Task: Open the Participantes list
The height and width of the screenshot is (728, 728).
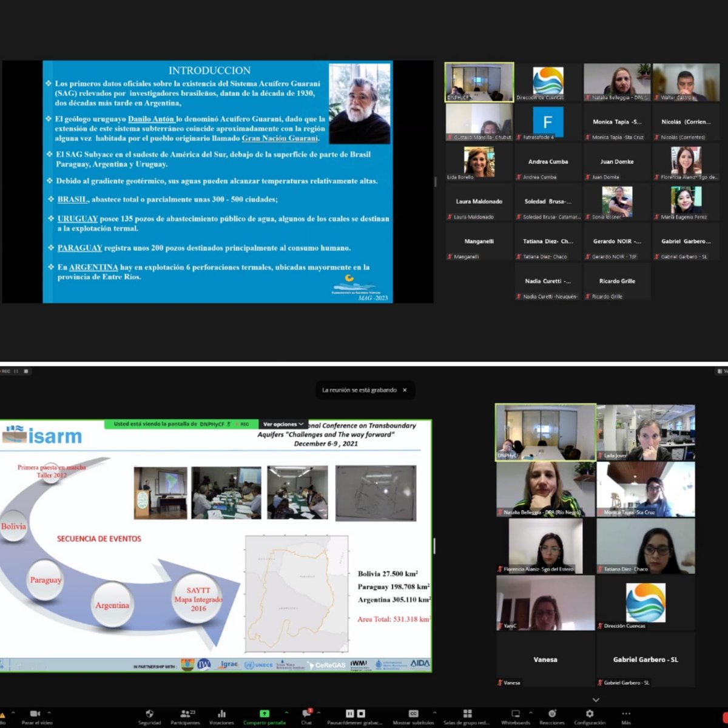Action: coord(185,716)
